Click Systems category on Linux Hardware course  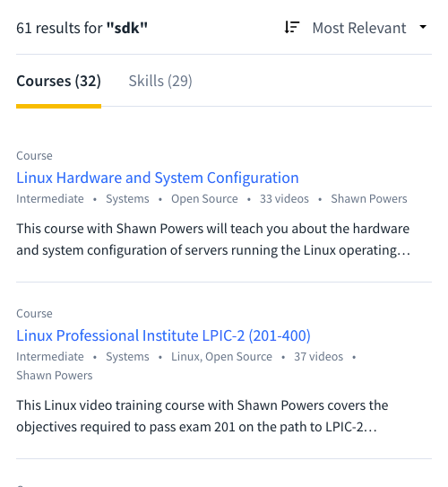point(127,199)
